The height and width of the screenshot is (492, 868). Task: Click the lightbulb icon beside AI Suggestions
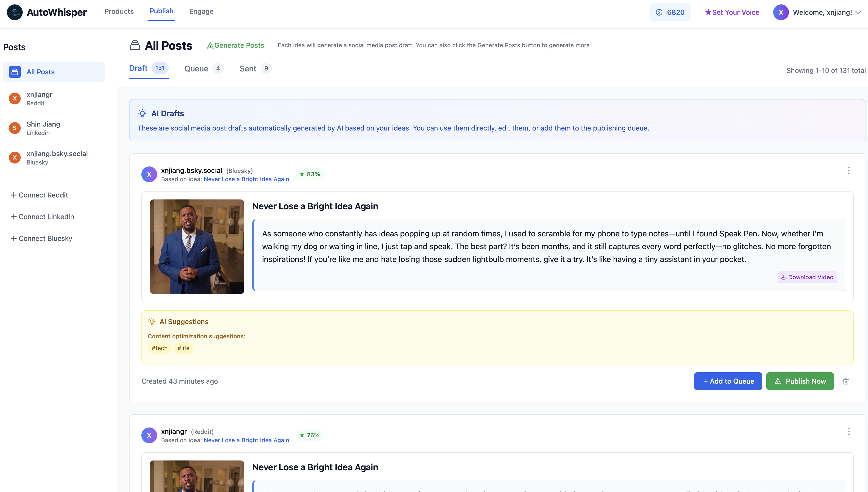[151, 321]
